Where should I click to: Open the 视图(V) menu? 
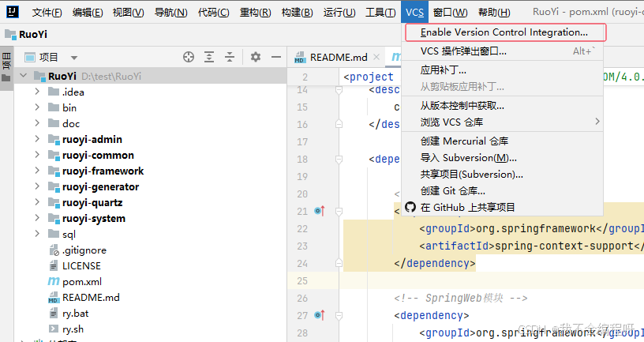(x=129, y=13)
